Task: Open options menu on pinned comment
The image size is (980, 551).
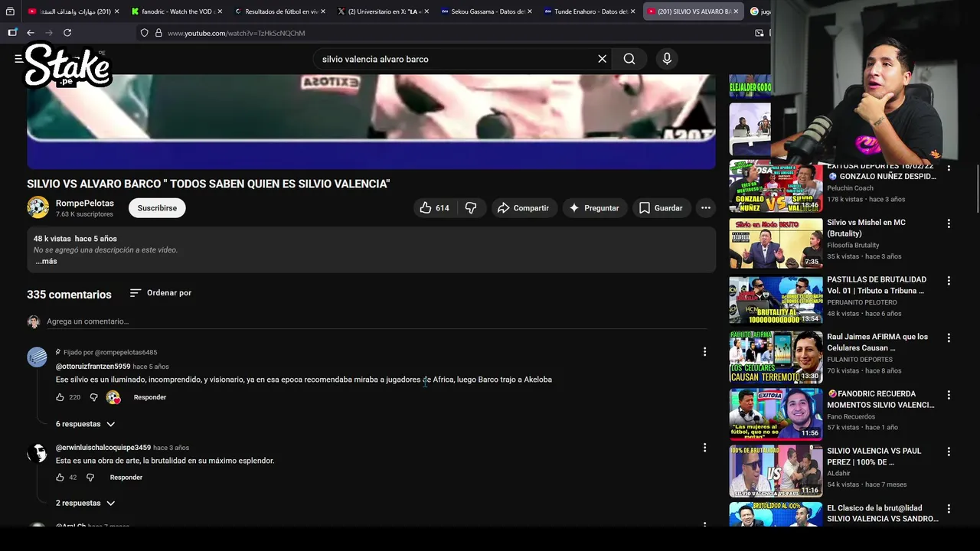Action: [x=704, y=352]
